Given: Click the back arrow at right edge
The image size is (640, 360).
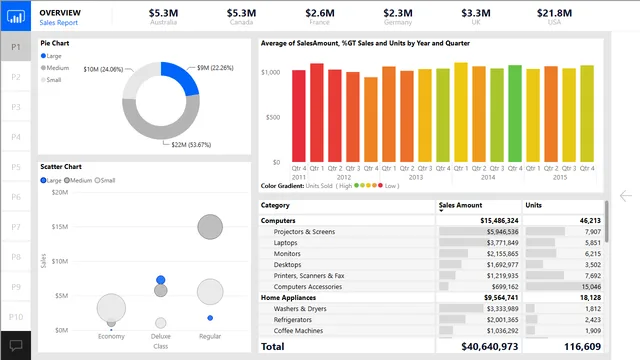Looking at the screenshot, I should click(x=625, y=196).
